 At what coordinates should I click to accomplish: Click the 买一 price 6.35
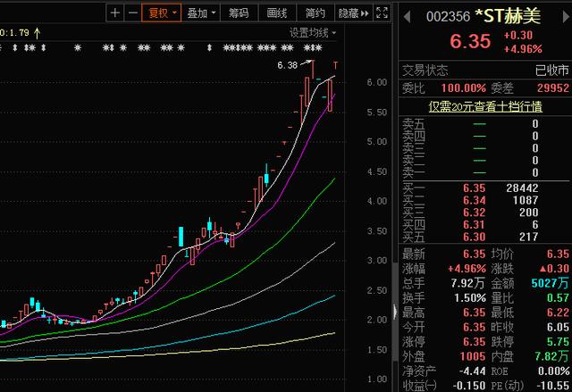click(x=475, y=188)
